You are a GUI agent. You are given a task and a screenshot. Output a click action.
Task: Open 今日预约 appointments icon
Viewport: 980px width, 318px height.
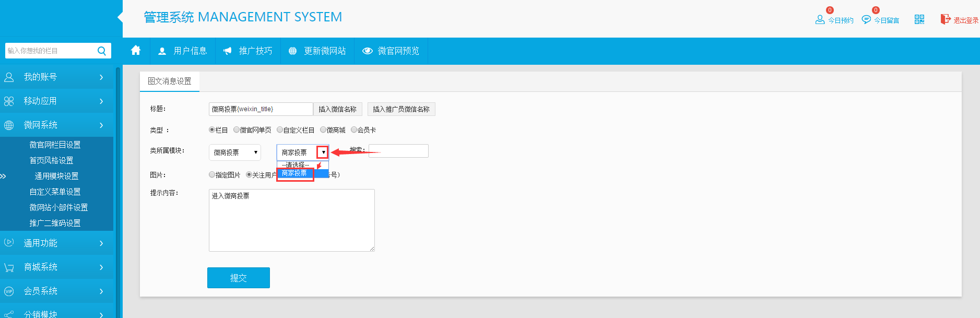coord(820,20)
